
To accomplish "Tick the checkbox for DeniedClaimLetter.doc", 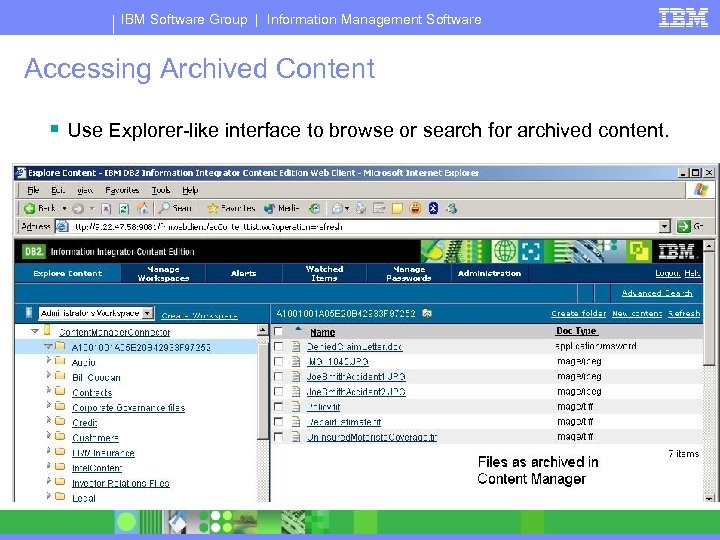I will pyautogui.click(x=278, y=346).
